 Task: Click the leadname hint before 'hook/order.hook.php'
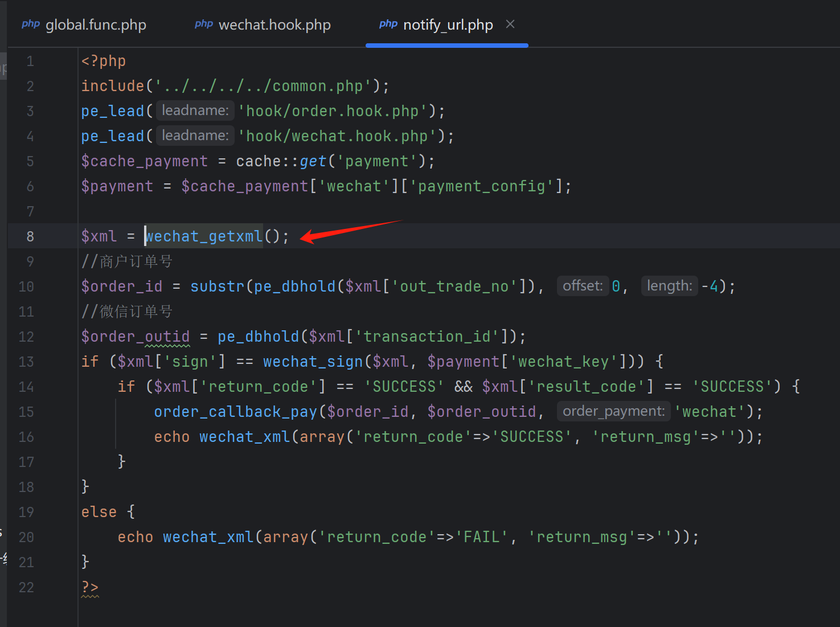pos(195,110)
